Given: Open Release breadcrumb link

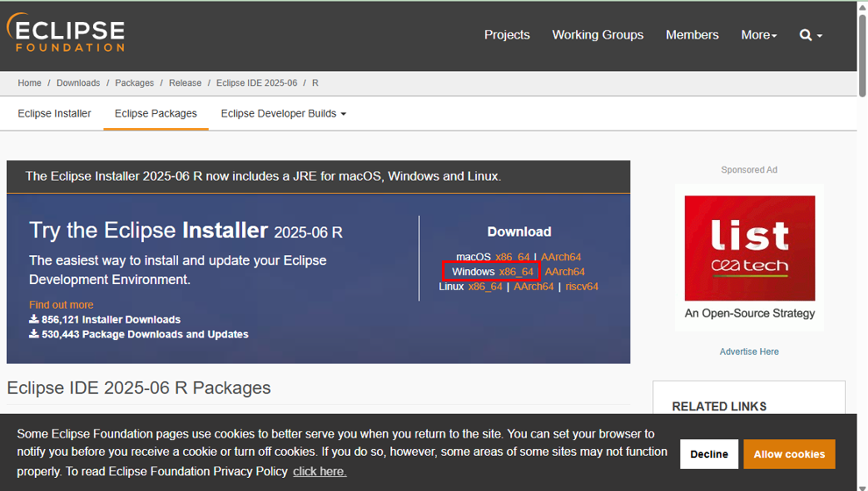Looking at the screenshot, I should click(x=185, y=83).
